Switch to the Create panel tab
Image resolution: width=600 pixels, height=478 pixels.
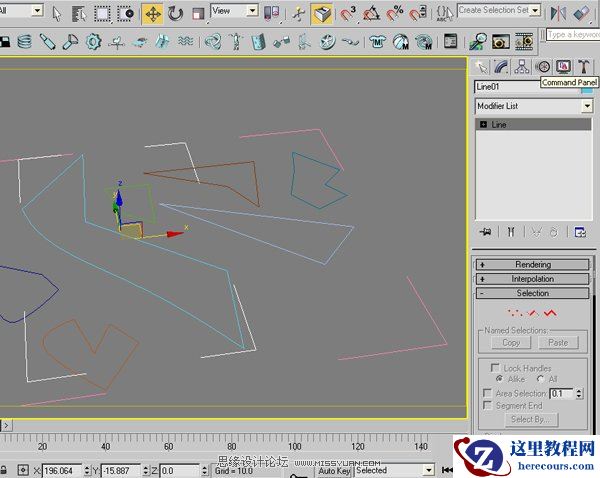481,67
